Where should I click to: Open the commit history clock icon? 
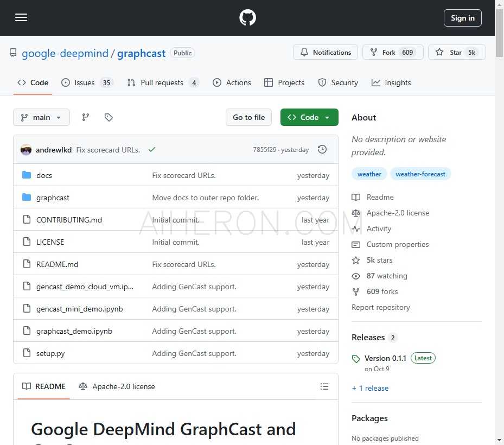322,150
